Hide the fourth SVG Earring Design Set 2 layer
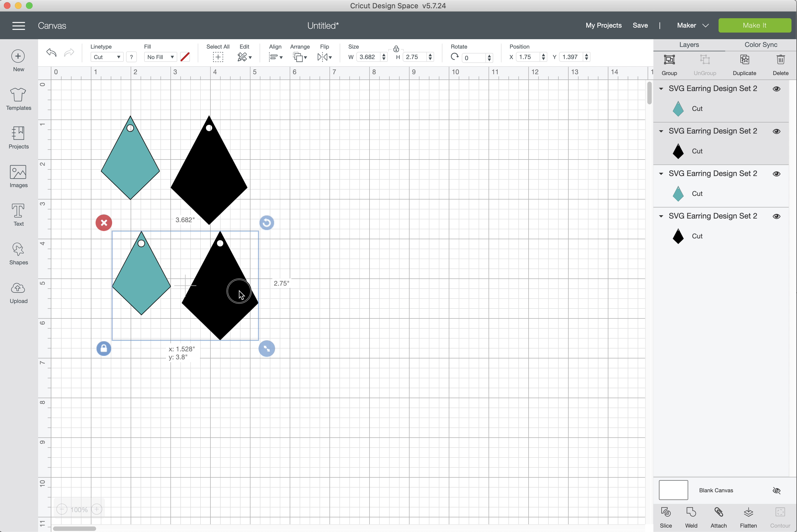This screenshot has width=797, height=532. 776,216
